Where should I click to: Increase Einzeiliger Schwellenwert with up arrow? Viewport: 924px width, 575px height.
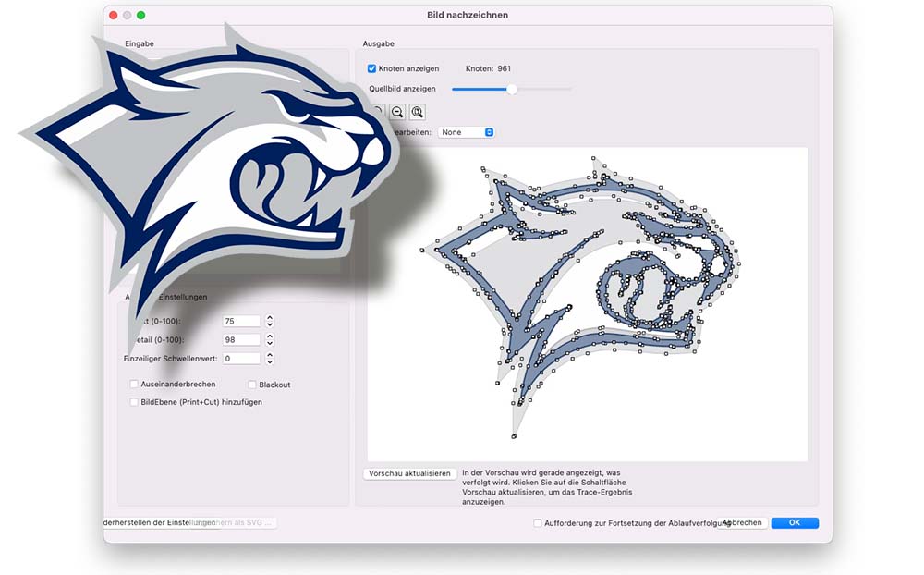[x=270, y=354]
